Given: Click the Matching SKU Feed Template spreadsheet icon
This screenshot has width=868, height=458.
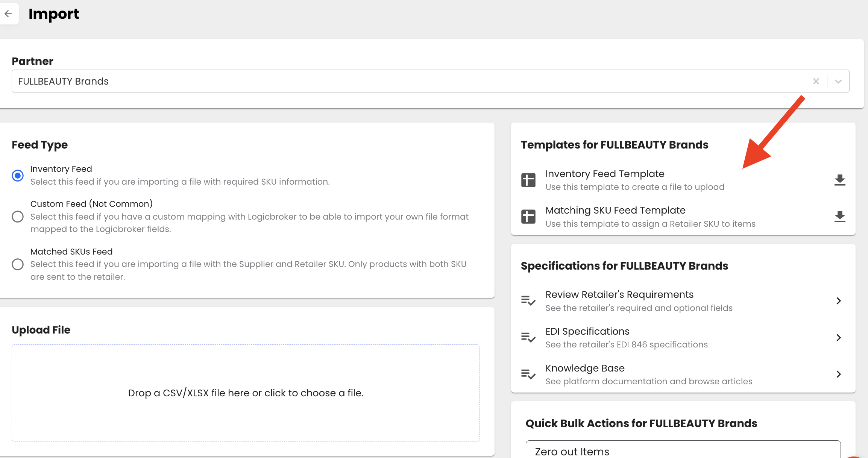Looking at the screenshot, I should [528, 217].
